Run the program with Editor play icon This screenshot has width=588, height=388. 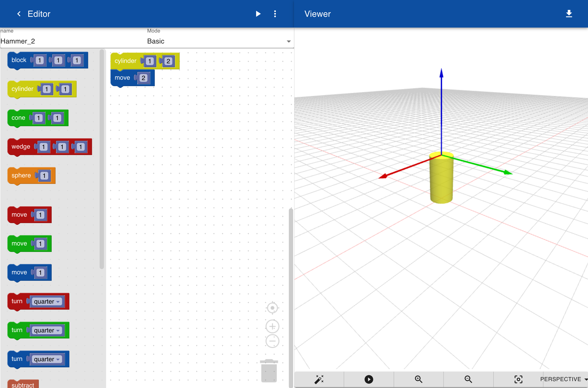258,14
